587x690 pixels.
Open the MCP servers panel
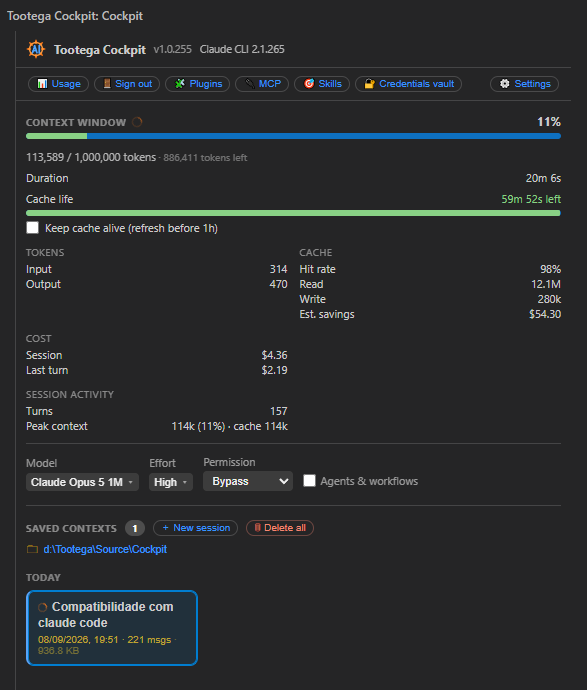point(262,84)
